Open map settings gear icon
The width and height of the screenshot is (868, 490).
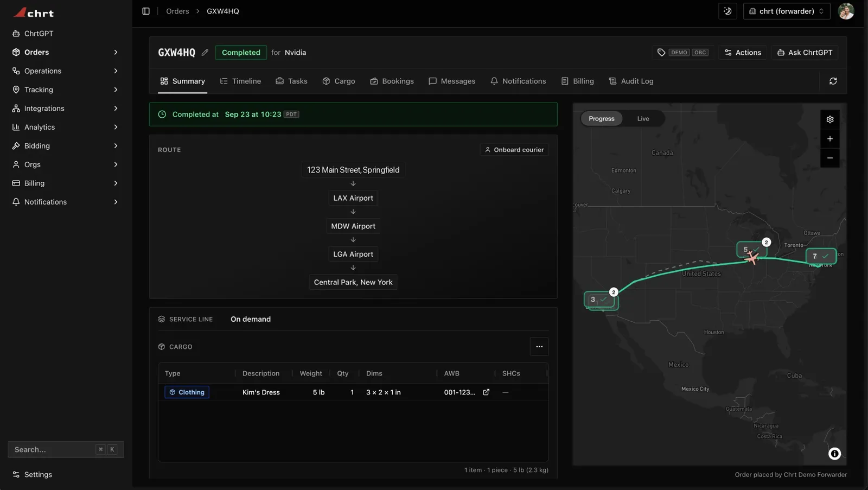pos(829,119)
